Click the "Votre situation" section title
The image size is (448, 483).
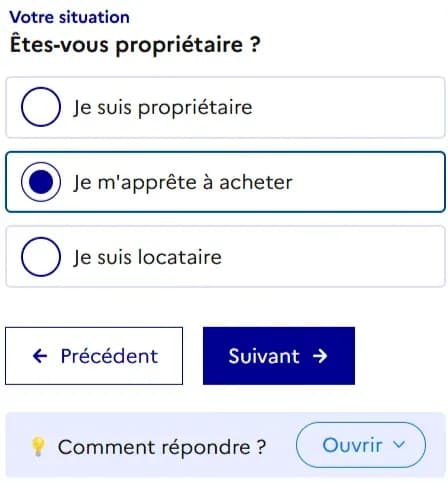69,17
